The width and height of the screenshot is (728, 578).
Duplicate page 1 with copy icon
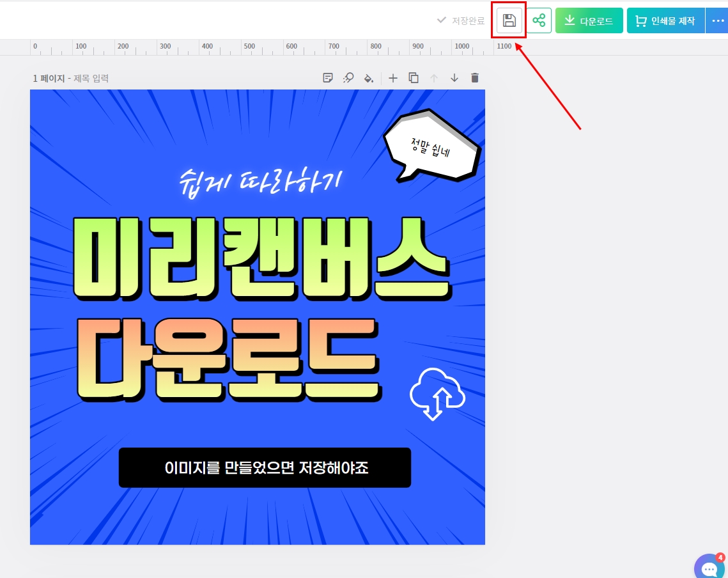(413, 77)
